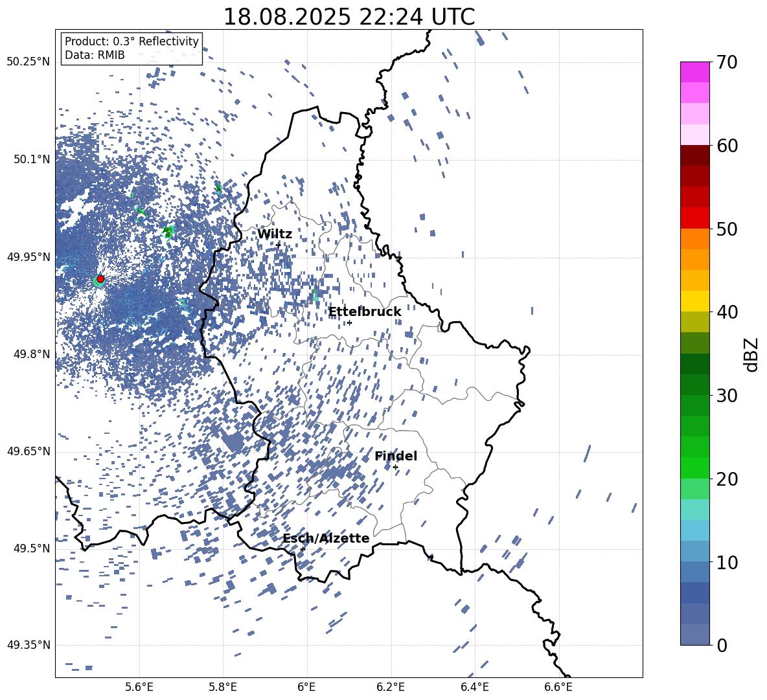Select 'Product: 0.3° Reflectivity' label

pyautogui.click(x=132, y=41)
